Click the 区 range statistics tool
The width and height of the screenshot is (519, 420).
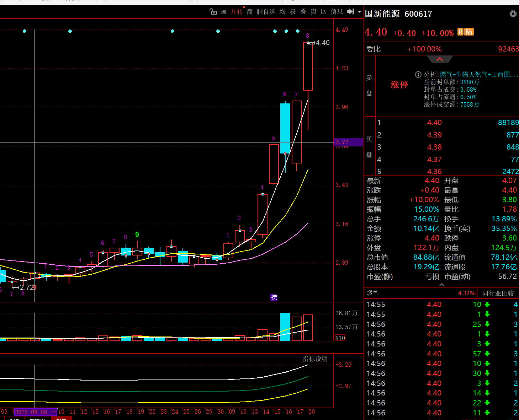tap(324, 12)
